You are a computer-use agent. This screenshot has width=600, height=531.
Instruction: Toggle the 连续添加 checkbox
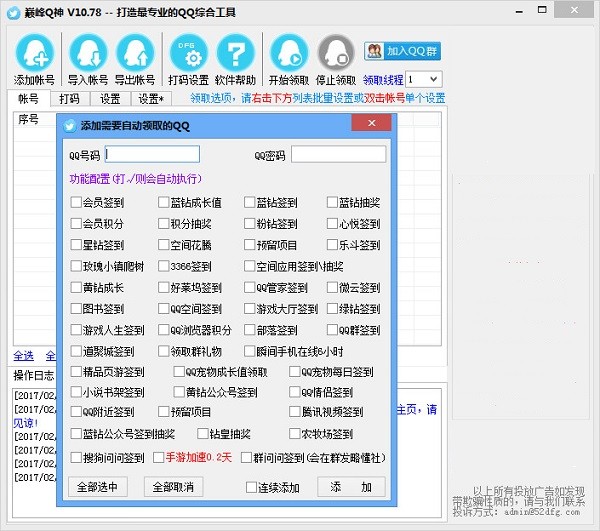point(251,487)
